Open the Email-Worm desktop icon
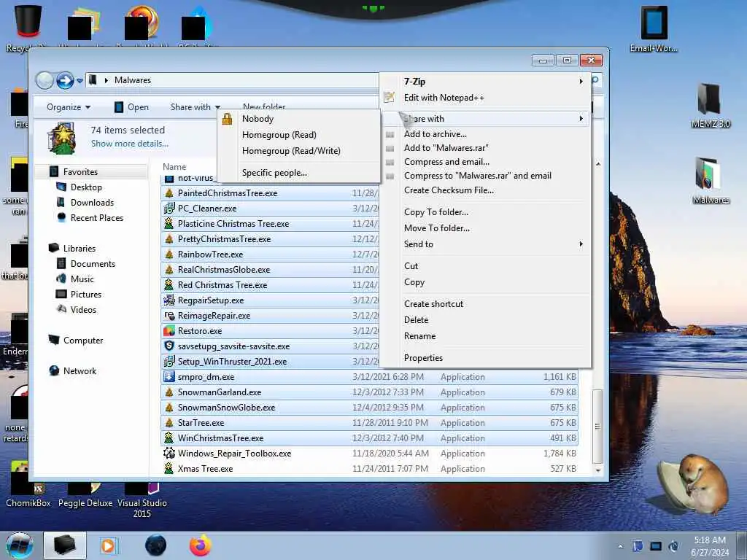The height and width of the screenshot is (560, 747). click(x=654, y=28)
